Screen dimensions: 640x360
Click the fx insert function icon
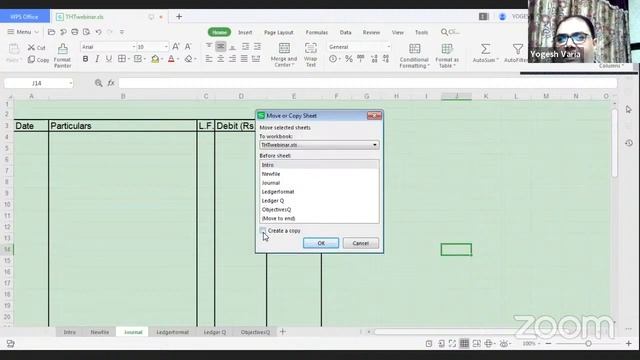pos(111,83)
